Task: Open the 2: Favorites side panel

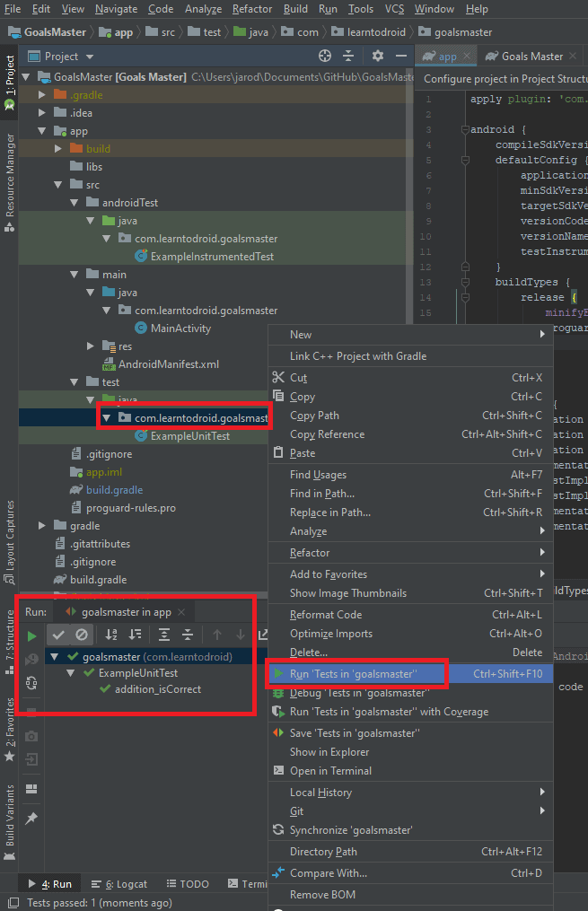Action: coord(9,729)
